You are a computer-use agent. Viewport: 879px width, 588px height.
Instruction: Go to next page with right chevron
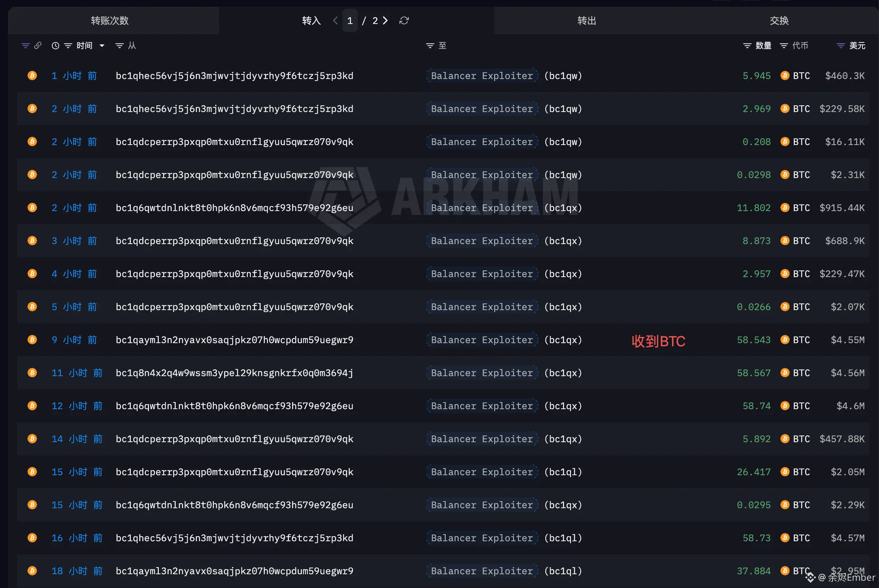[x=385, y=20]
